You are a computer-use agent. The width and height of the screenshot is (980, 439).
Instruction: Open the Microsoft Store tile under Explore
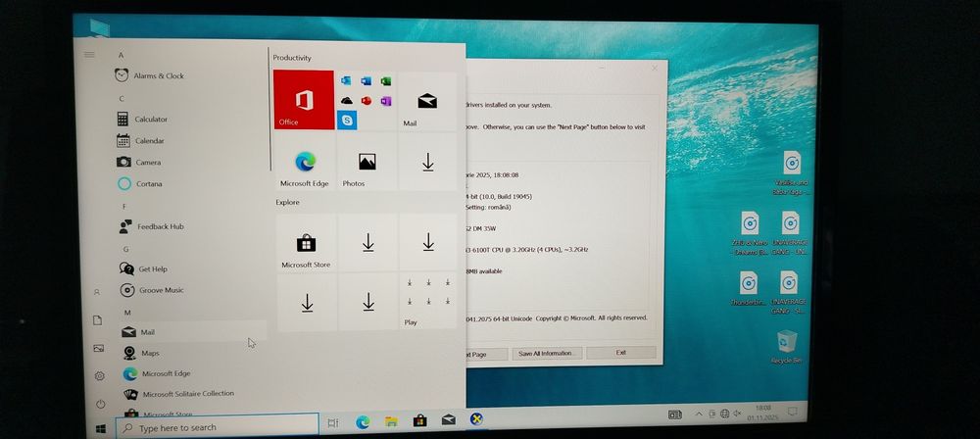point(306,243)
